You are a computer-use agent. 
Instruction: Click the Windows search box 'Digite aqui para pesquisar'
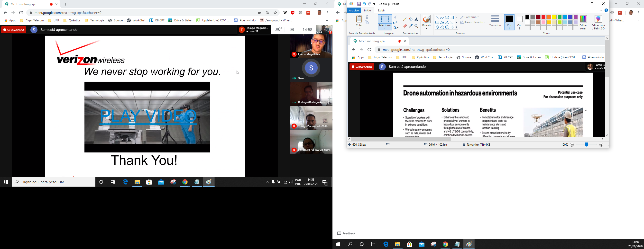pyautogui.click(x=54, y=182)
